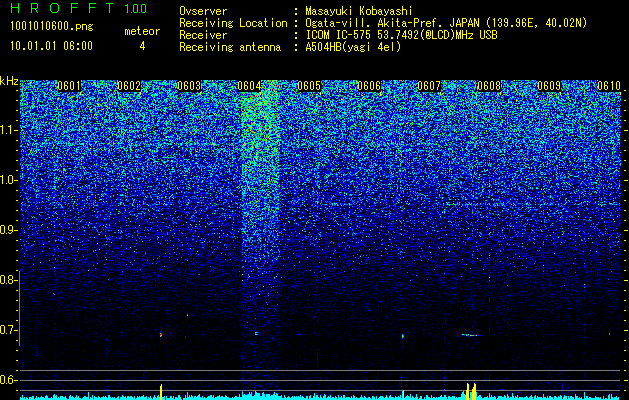Click the 0602 time marker
This screenshot has height=400, width=629.
tap(129, 86)
